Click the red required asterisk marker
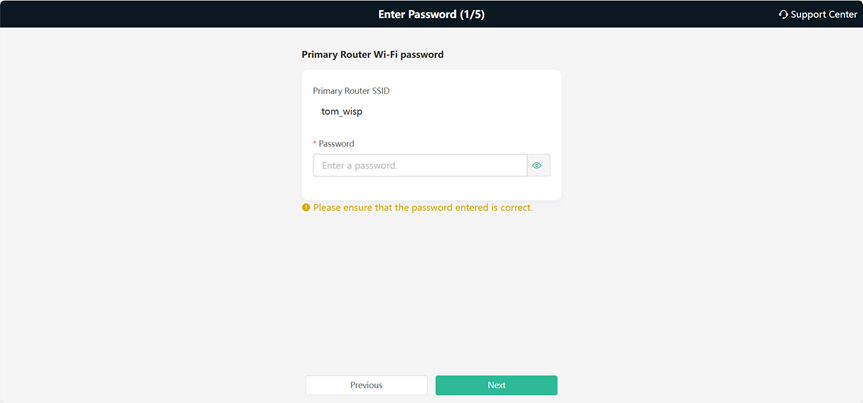Image resolution: width=863 pixels, height=403 pixels. 315,143
